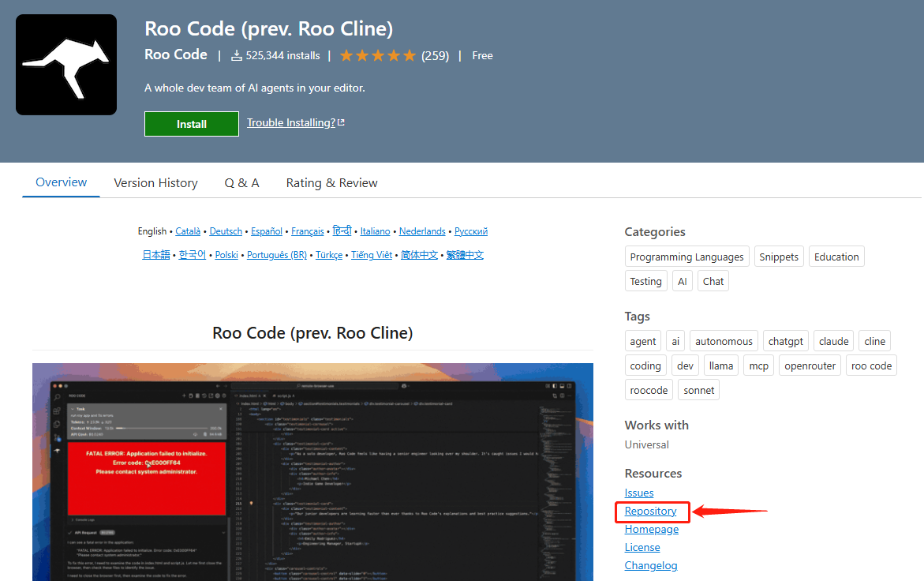Select the Русский language link
The height and width of the screenshot is (581, 924).
pyautogui.click(x=471, y=231)
